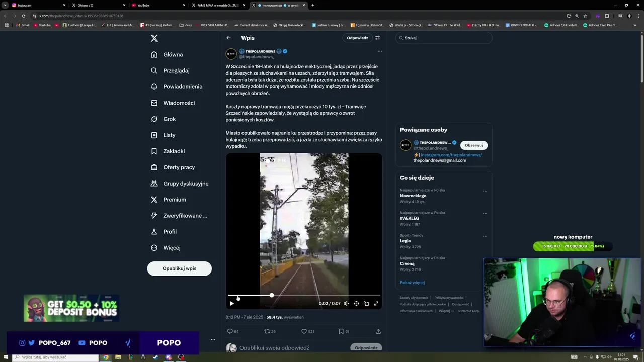Viewport: 644px width, 362px height.
Task: Open Oferty pracy
Action: pos(173,167)
